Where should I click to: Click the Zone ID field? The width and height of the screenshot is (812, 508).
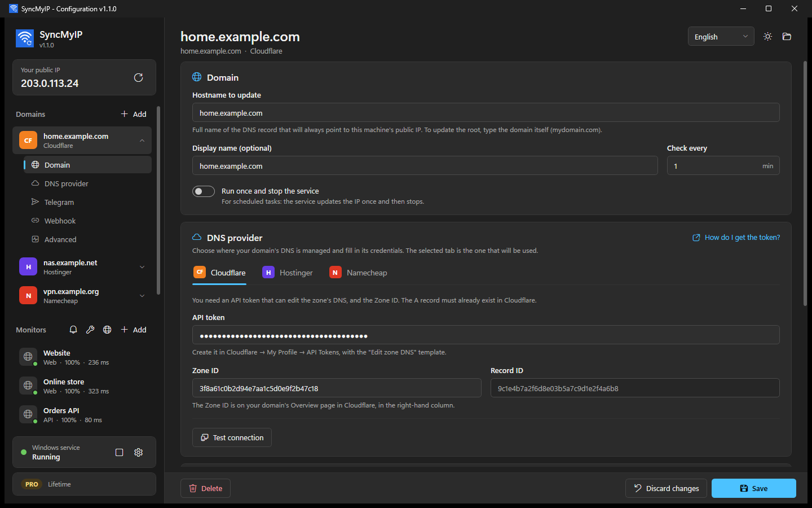(337, 388)
